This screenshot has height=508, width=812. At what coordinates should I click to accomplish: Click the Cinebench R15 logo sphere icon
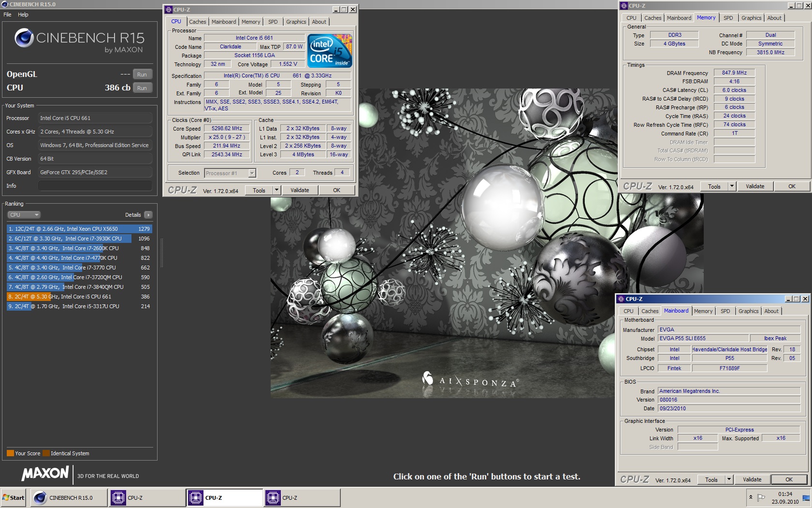coord(24,38)
